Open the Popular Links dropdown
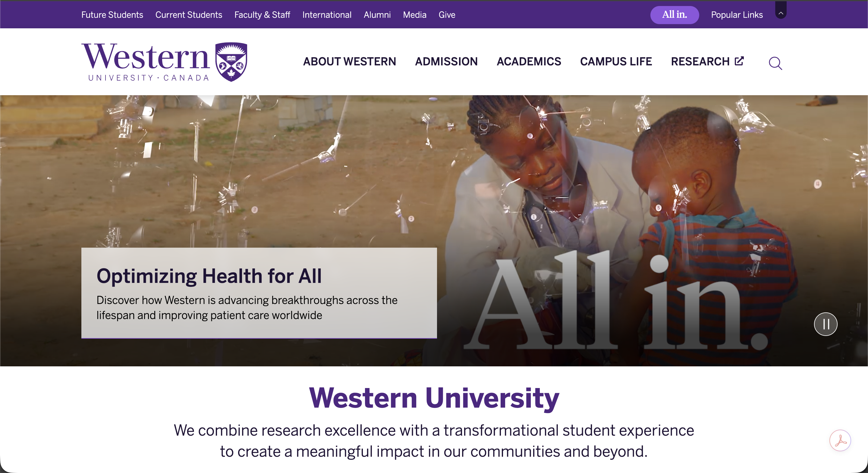This screenshot has height=473, width=868. pyautogui.click(x=737, y=15)
